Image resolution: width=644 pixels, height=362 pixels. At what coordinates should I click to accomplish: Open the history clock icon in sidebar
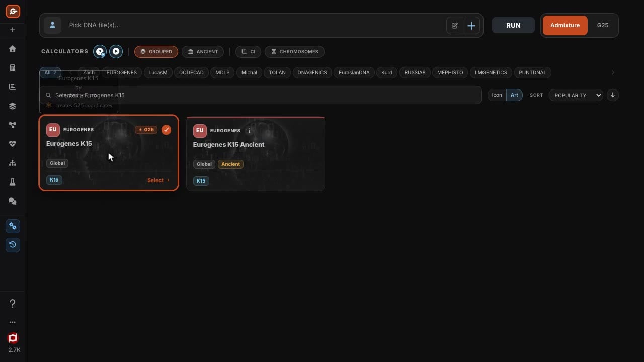pos(13,245)
